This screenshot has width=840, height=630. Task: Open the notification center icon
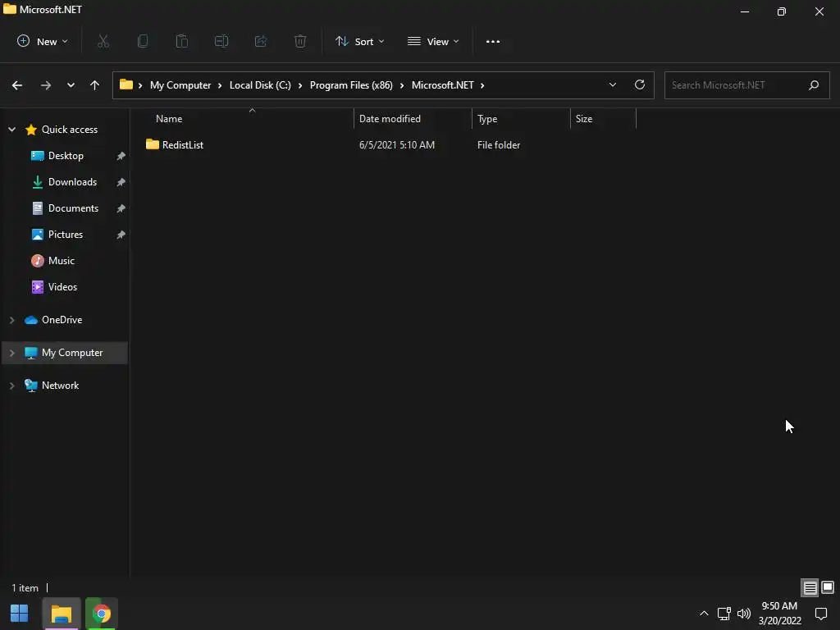pyautogui.click(x=820, y=614)
